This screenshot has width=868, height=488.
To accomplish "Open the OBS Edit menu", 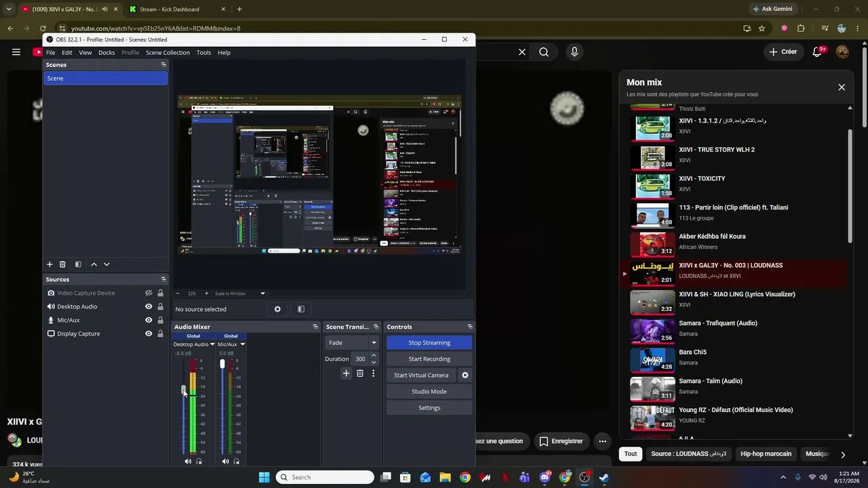I will point(67,52).
